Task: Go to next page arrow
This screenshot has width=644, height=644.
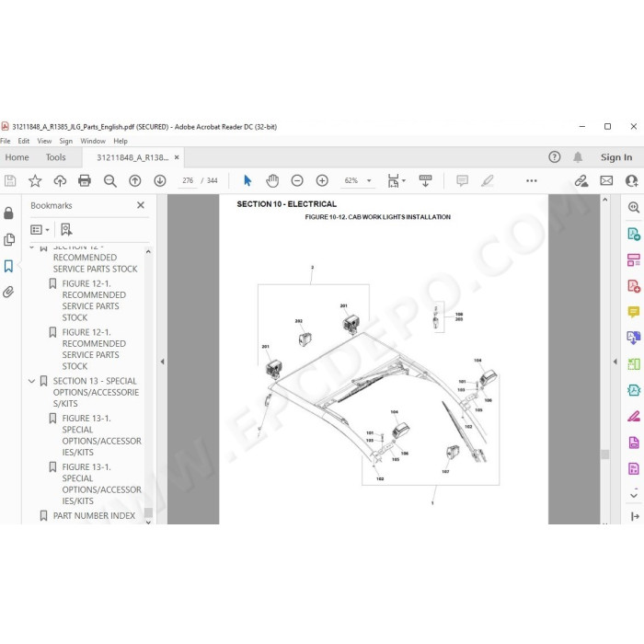Action: pos(160,180)
